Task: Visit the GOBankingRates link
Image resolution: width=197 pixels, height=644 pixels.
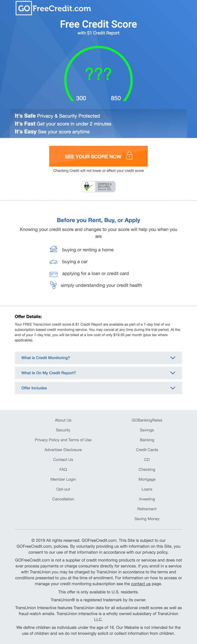Action: point(147,420)
